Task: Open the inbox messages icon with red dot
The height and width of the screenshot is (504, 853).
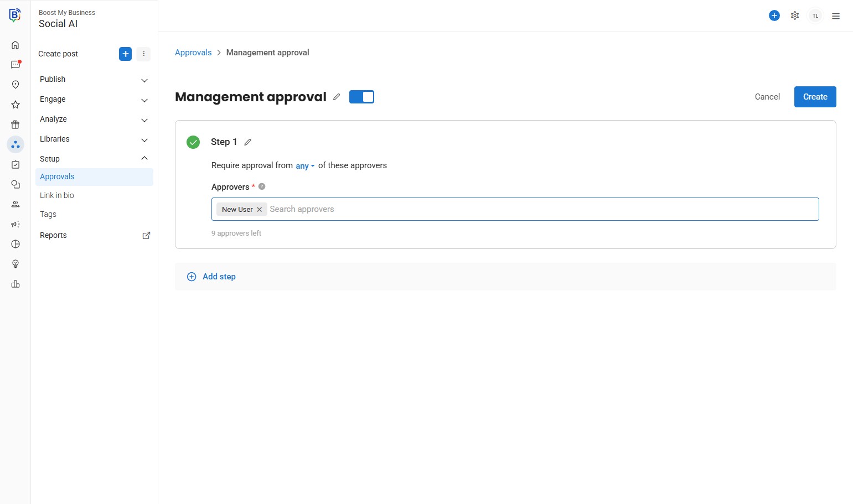Action: (x=15, y=65)
